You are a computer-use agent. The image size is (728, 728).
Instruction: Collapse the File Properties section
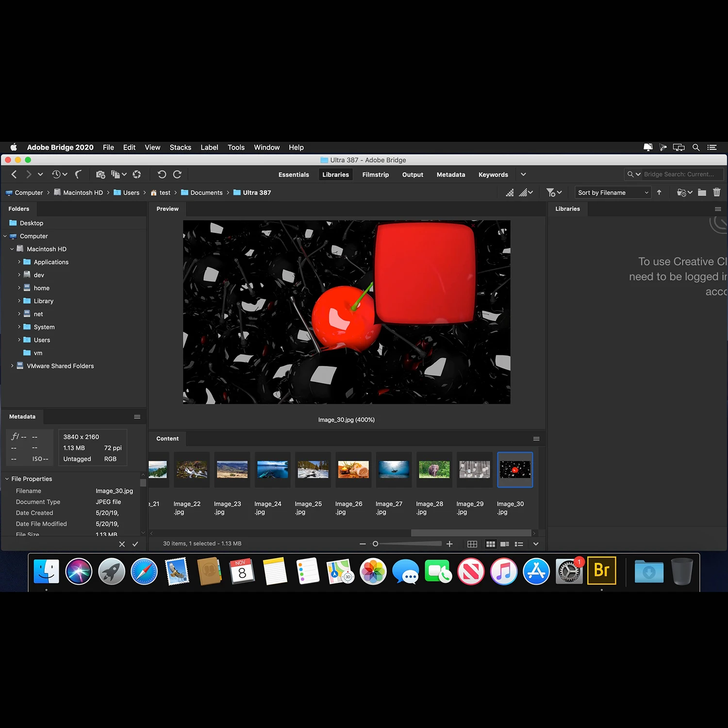[x=7, y=479]
